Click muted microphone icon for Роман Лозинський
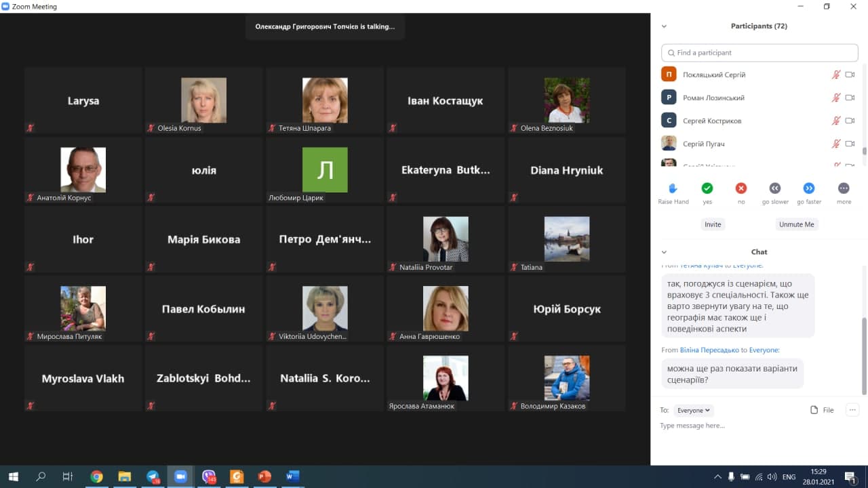This screenshot has height=488, width=868. tap(836, 98)
